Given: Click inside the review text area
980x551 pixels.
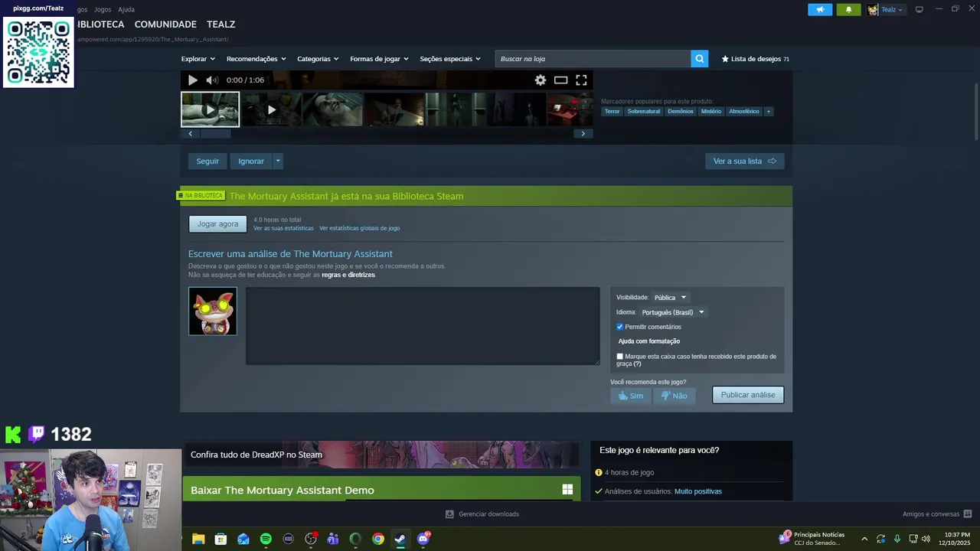Looking at the screenshot, I should pos(423,326).
